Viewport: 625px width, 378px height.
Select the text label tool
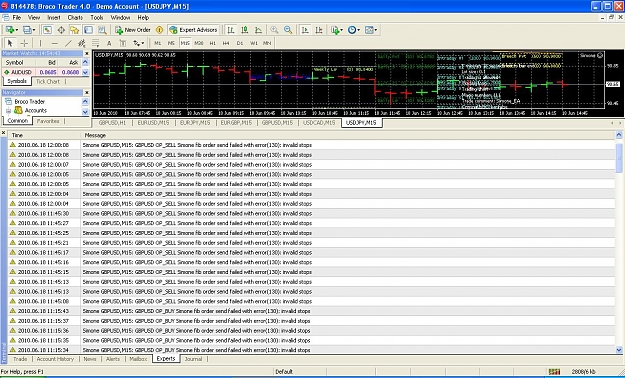click(109, 43)
